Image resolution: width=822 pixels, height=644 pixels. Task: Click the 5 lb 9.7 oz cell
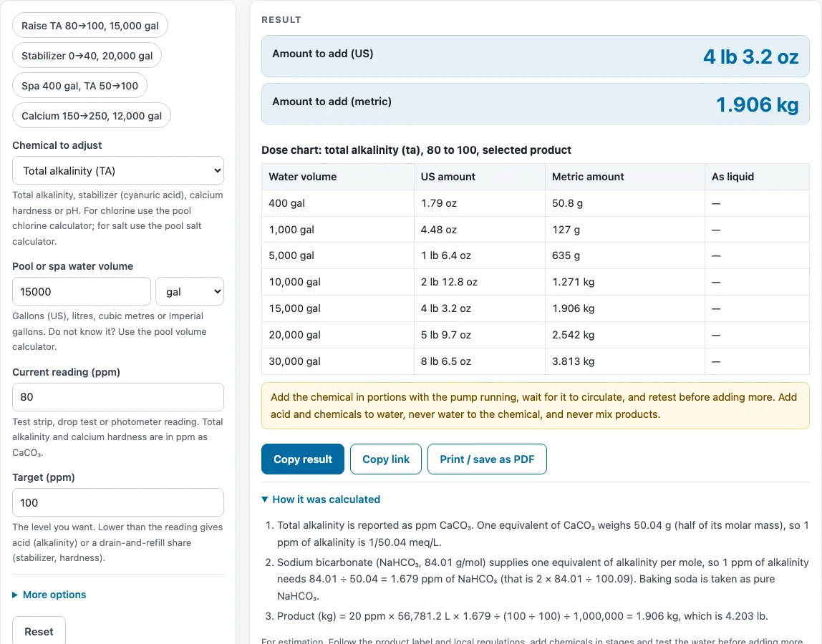point(480,335)
